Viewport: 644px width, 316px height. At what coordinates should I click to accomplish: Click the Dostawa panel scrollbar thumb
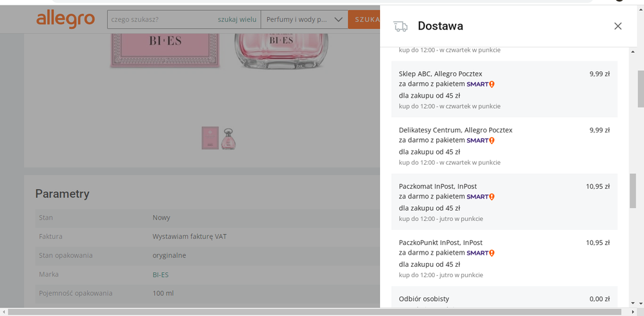(632, 191)
